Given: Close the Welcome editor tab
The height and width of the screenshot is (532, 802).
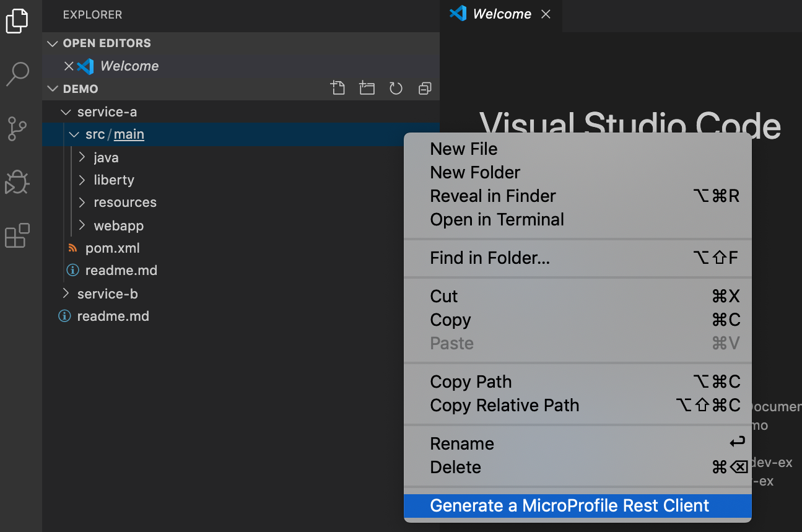Looking at the screenshot, I should (x=546, y=14).
